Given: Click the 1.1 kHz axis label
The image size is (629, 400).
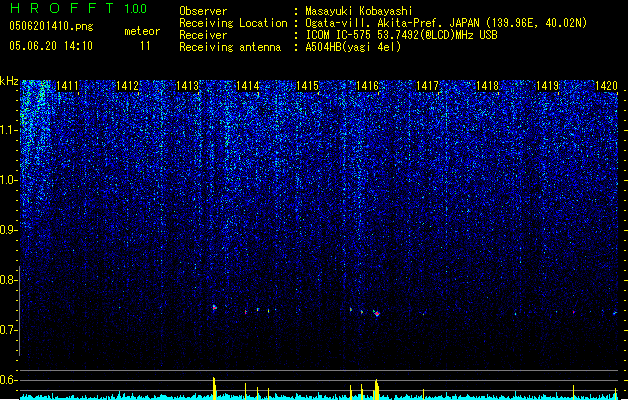Looking at the screenshot, I should pos(8,130).
